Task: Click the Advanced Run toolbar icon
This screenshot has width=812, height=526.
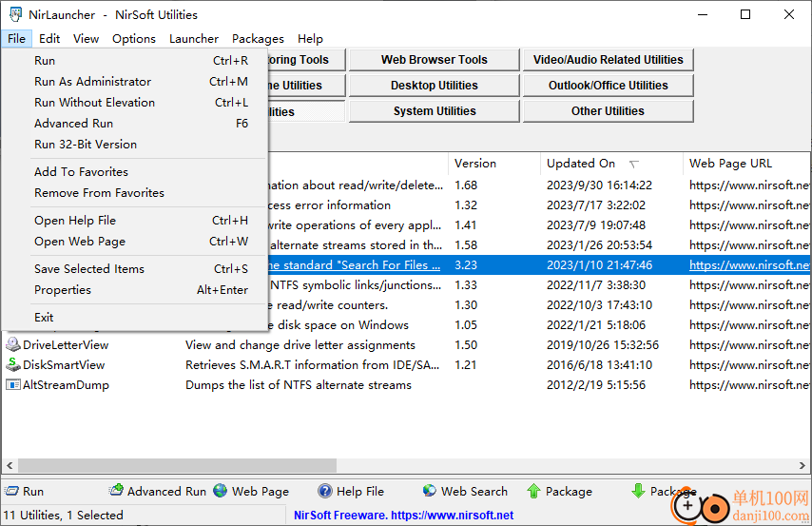Action: pos(117,490)
